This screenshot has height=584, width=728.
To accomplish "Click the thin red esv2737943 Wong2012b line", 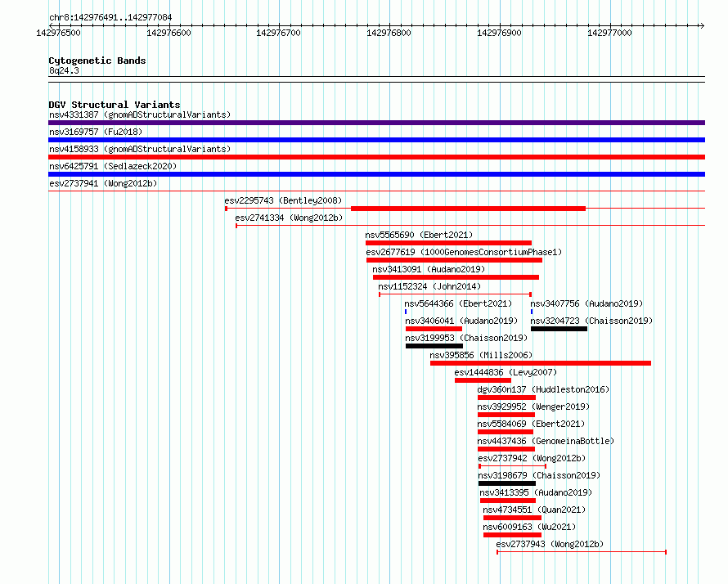I will pos(582,552).
